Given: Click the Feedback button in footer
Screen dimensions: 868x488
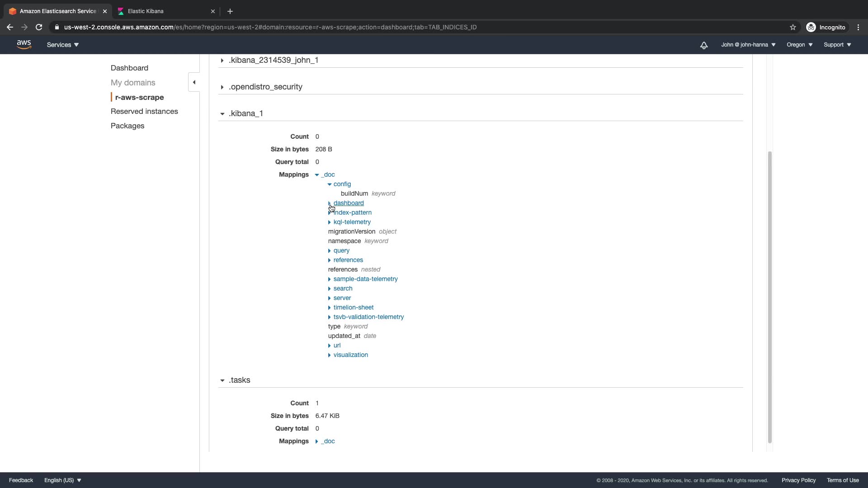Looking at the screenshot, I should click(x=21, y=480).
